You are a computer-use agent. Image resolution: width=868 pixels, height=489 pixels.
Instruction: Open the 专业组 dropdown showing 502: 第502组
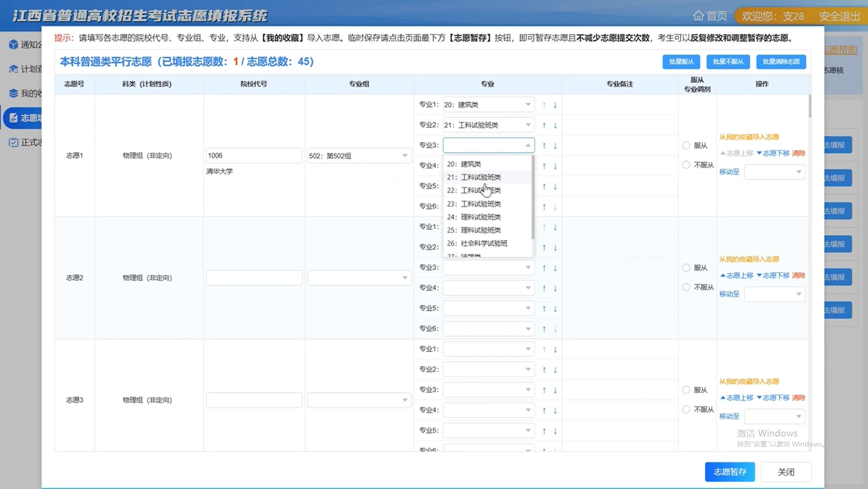(358, 156)
